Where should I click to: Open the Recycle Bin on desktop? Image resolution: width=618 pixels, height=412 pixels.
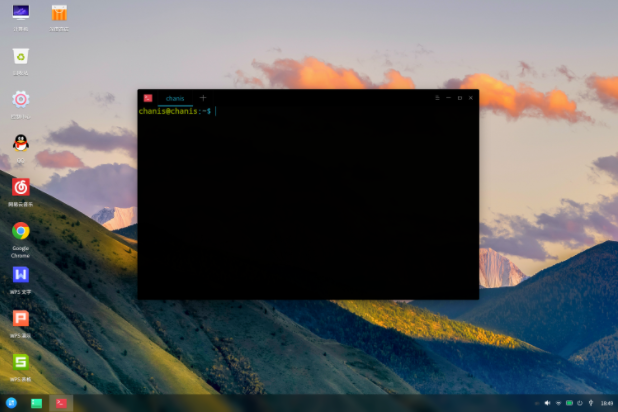(x=21, y=56)
